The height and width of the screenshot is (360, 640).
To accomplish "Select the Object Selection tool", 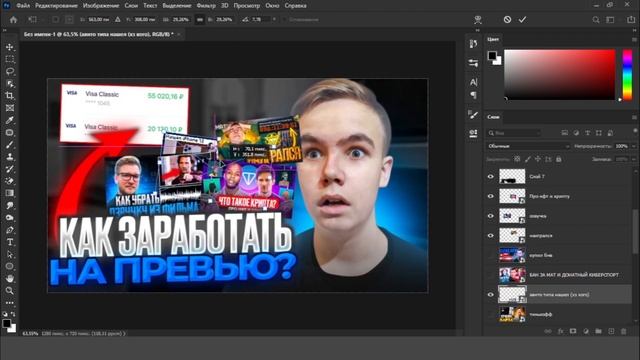I will [x=10, y=84].
